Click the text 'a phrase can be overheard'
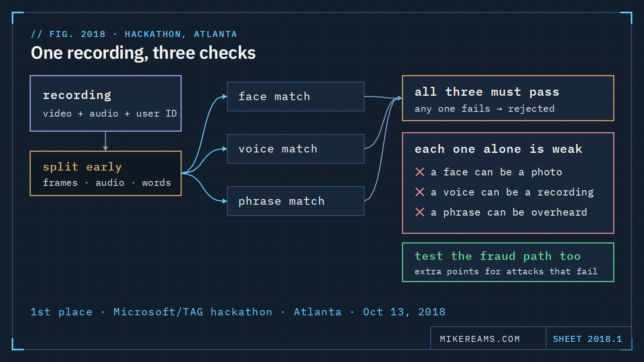Image resolution: width=644 pixels, height=362 pixels. [509, 212]
